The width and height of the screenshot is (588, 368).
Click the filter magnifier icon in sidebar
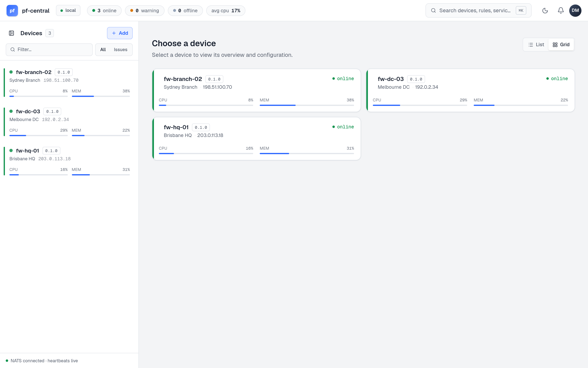click(x=13, y=50)
